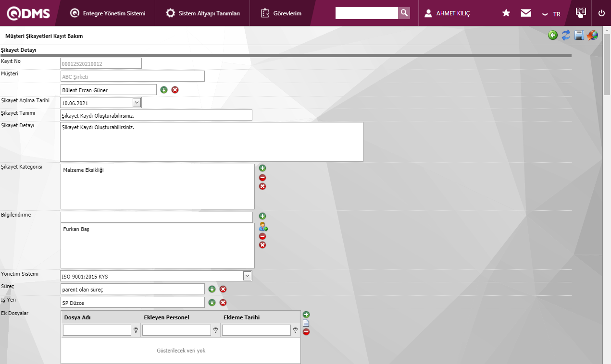Click the power logout icon

click(x=601, y=13)
